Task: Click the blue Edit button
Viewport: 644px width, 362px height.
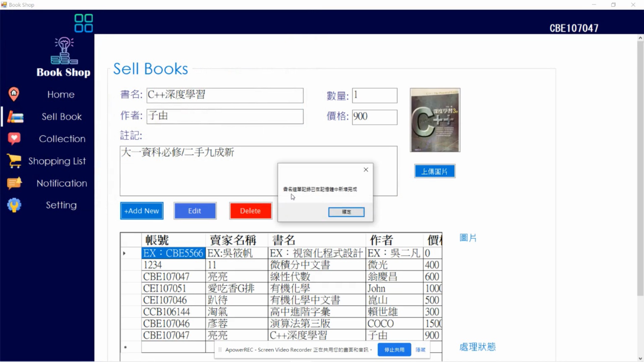Action: tap(195, 211)
